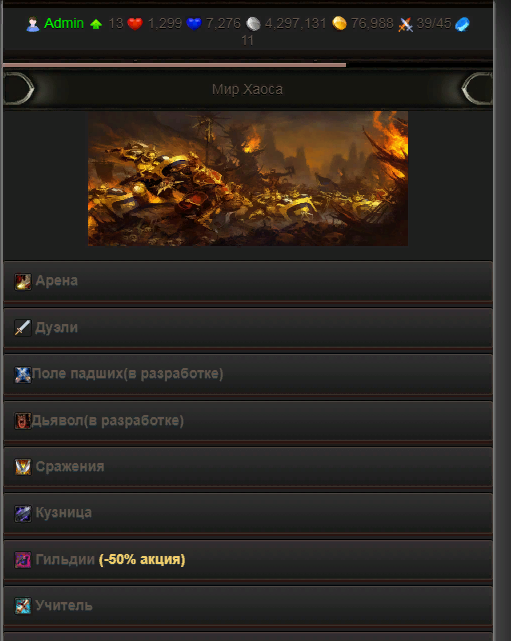Click the Сражения winged icon
The height and width of the screenshot is (641, 511).
tap(23, 467)
